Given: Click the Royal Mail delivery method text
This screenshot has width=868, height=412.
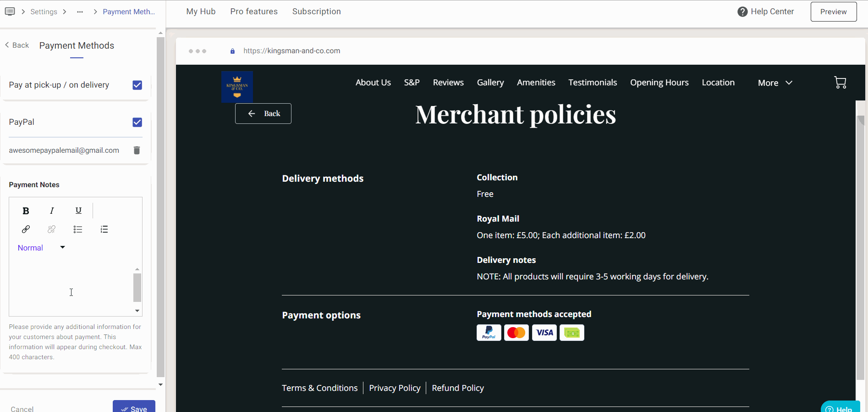Looking at the screenshot, I should [x=498, y=219].
